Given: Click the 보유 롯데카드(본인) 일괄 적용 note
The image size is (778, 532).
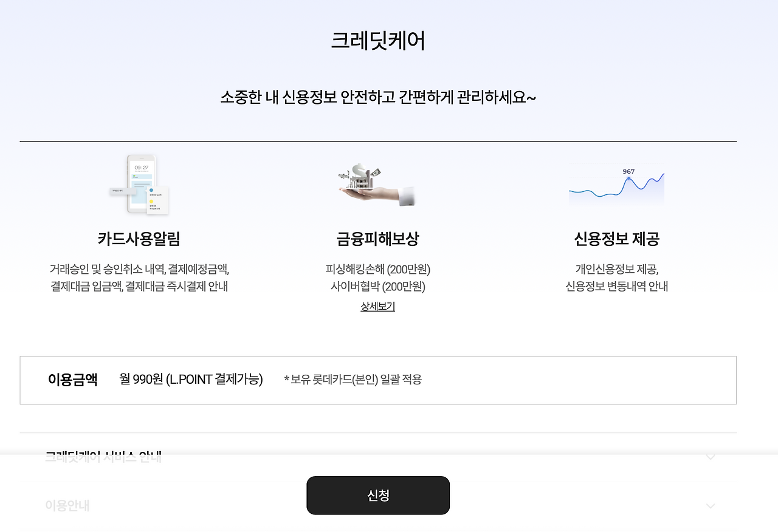Looking at the screenshot, I should click(x=354, y=380).
